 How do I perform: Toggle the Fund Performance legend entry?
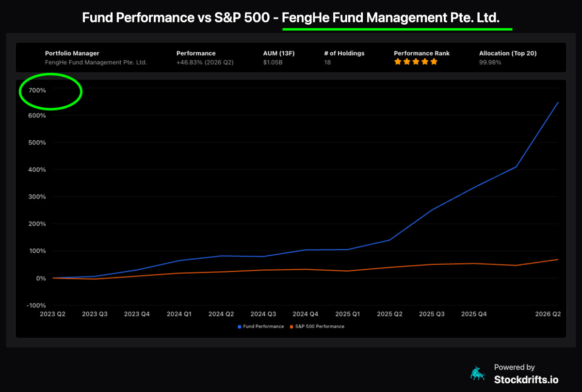click(x=261, y=327)
